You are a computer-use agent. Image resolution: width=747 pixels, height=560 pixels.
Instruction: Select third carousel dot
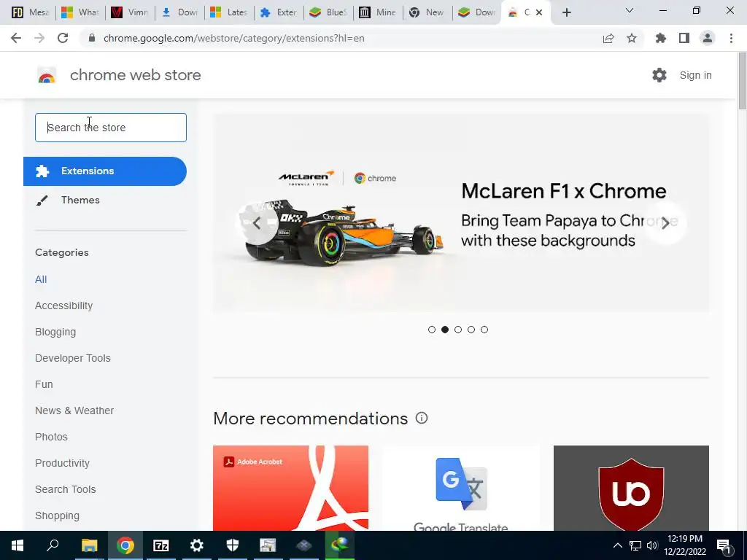pos(458,330)
